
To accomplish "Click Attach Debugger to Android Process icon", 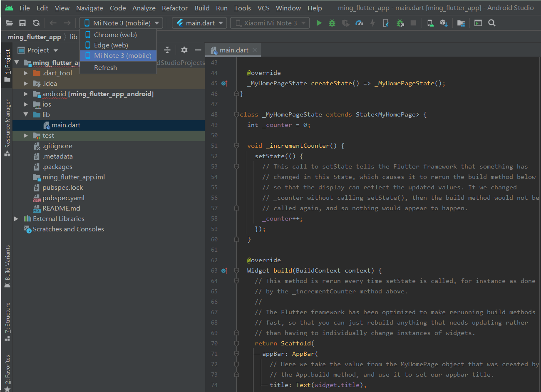I will point(400,23).
